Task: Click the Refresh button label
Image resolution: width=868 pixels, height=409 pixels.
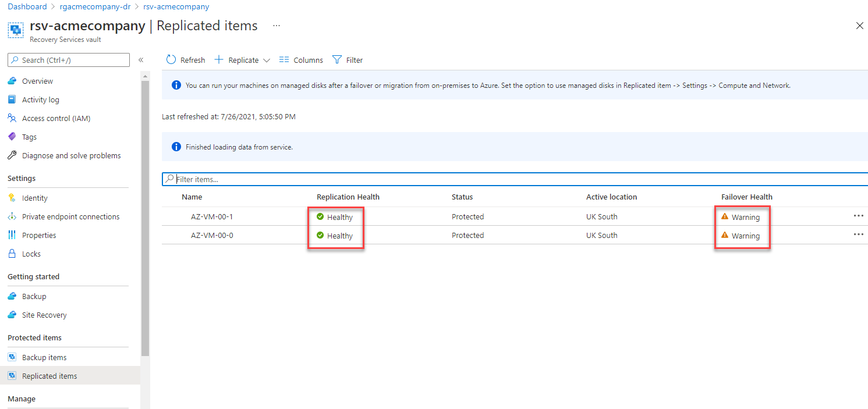Action: pyautogui.click(x=193, y=60)
